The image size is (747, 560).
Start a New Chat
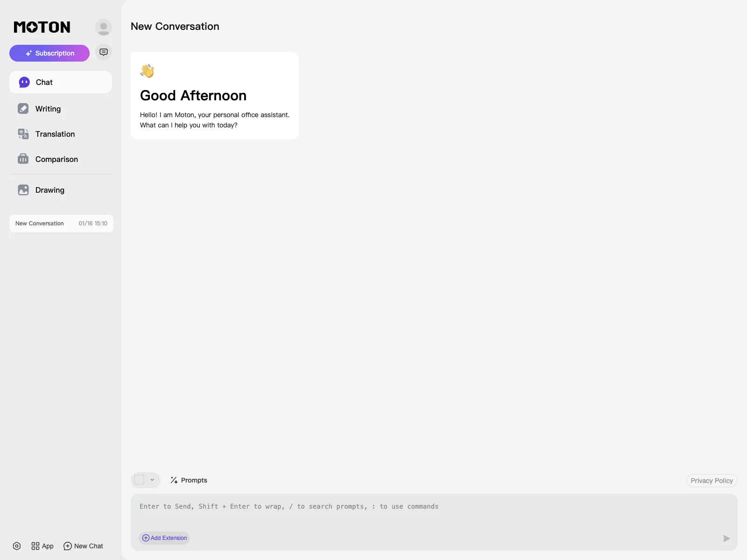(x=83, y=546)
